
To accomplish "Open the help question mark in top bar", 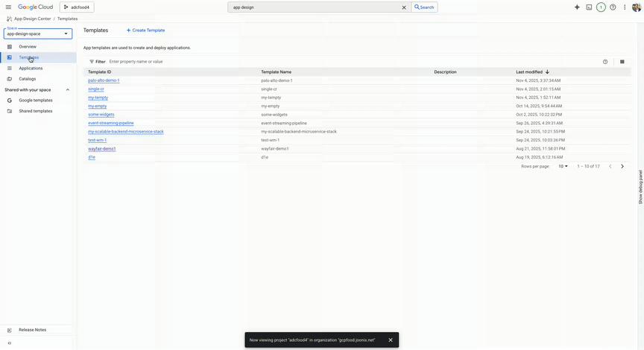I will pyautogui.click(x=613, y=7).
